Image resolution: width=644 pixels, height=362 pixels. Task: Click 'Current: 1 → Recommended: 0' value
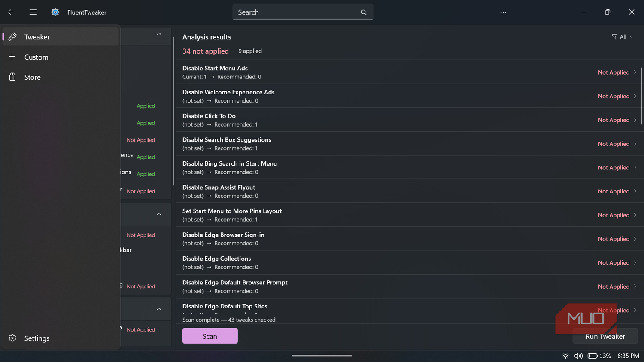click(222, 77)
